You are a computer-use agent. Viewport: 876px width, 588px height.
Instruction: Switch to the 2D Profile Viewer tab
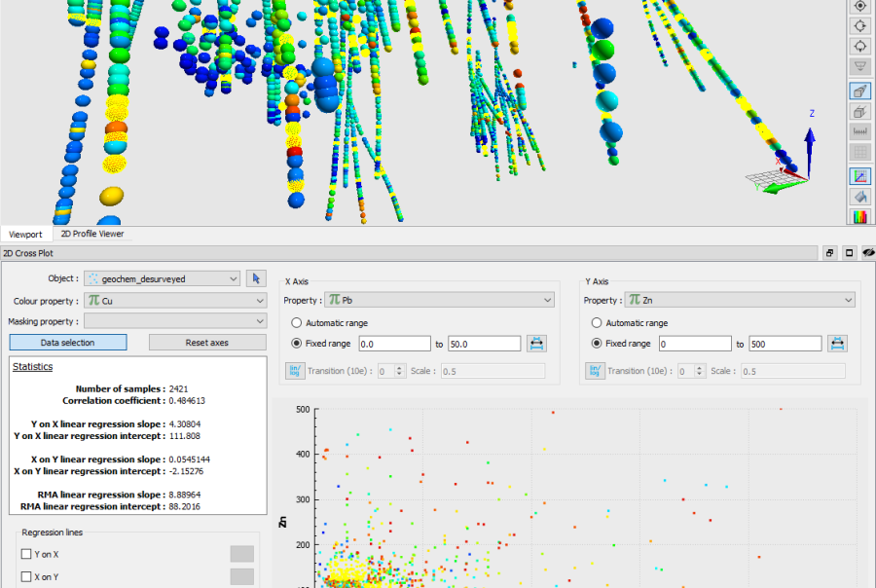(92, 234)
